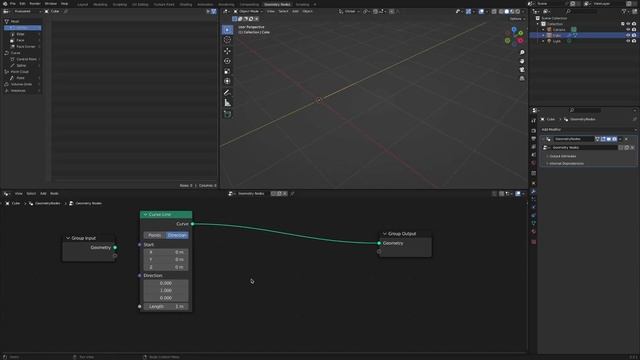The width and height of the screenshot is (640, 360).
Task: Expand the Internal Dependencies panel
Action: [x=566, y=164]
